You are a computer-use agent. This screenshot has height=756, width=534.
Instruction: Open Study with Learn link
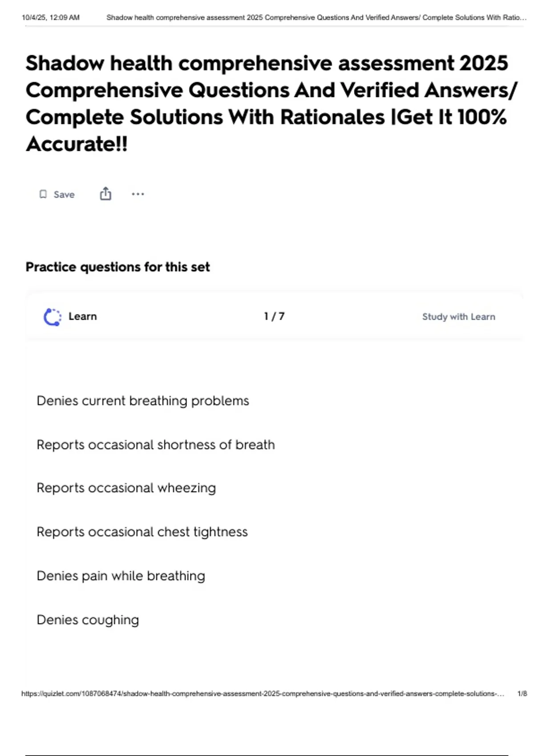[458, 317]
